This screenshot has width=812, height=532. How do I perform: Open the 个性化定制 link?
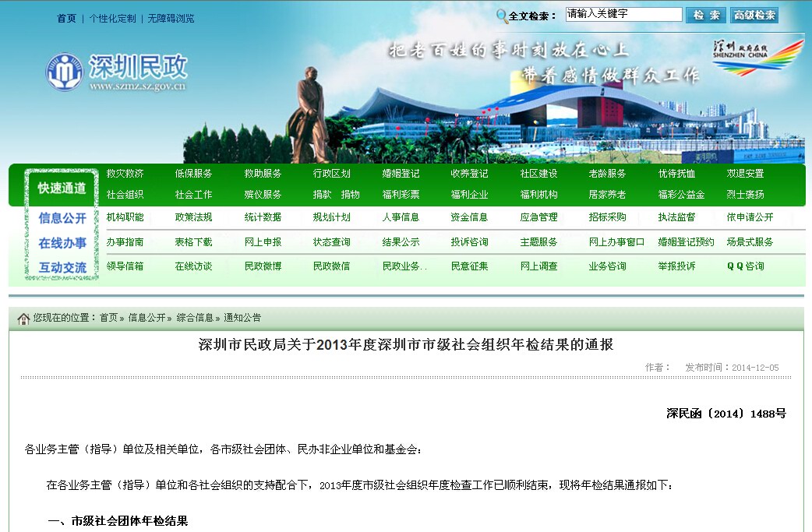tap(112, 19)
